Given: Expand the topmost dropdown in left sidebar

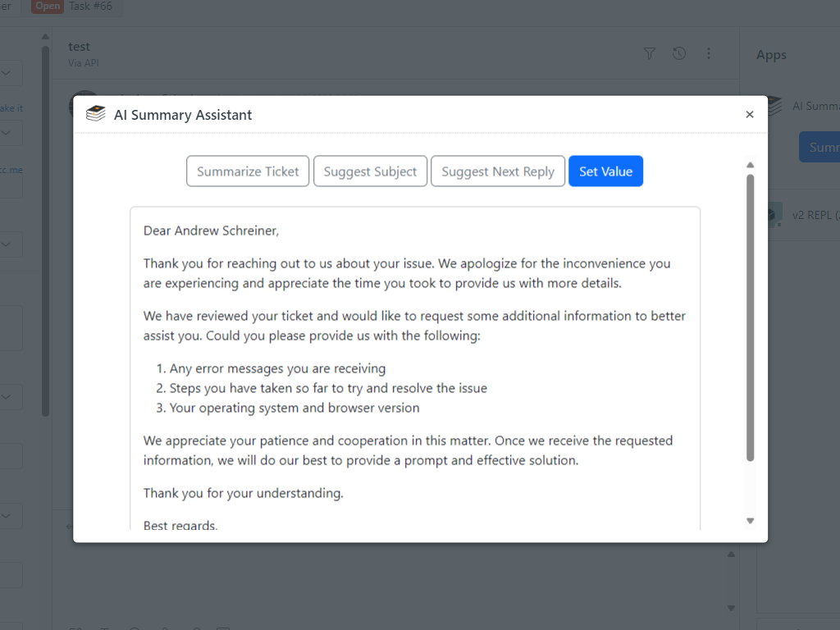Looking at the screenshot, I should [7, 73].
